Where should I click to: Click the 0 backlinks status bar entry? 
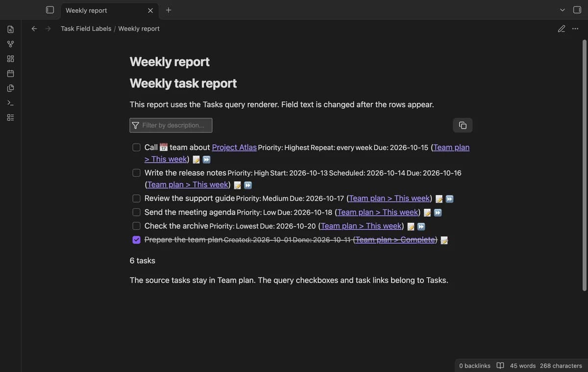pos(475,366)
